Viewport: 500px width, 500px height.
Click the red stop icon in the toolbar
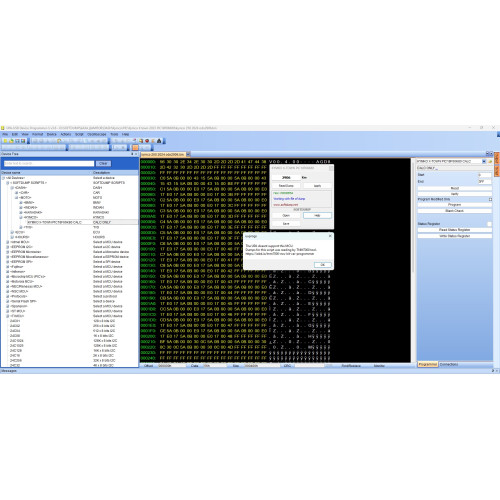point(147,141)
